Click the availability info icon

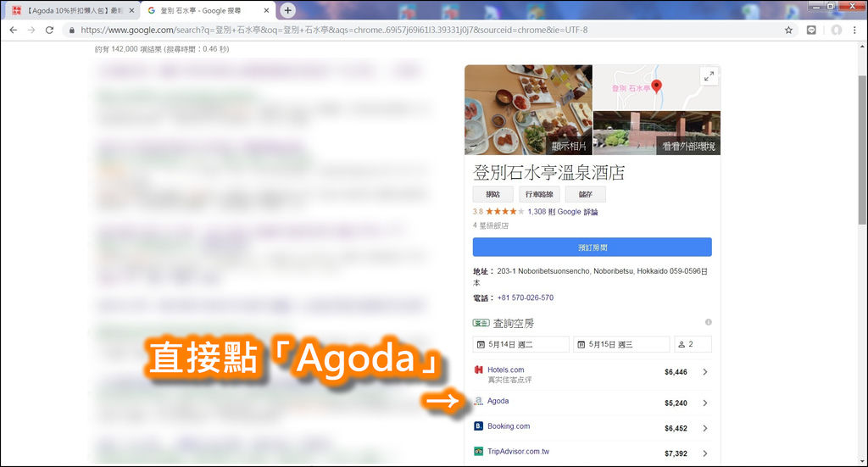pos(708,322)
